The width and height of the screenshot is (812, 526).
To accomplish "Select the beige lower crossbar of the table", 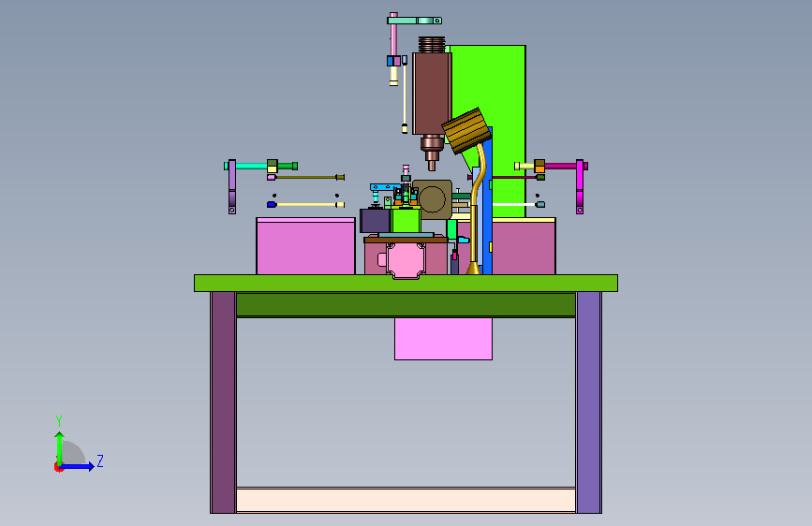I will (406, 500).
